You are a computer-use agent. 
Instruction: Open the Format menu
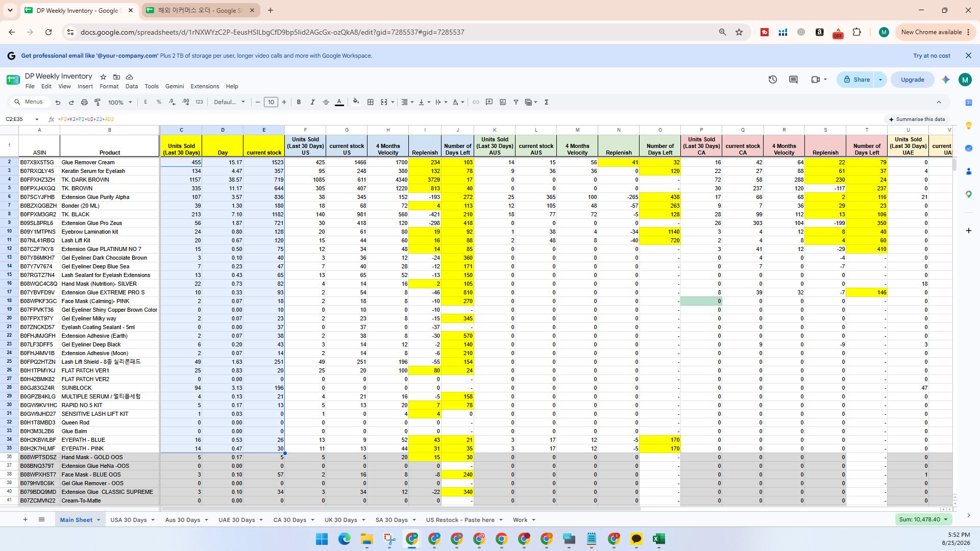coord(109,86)
